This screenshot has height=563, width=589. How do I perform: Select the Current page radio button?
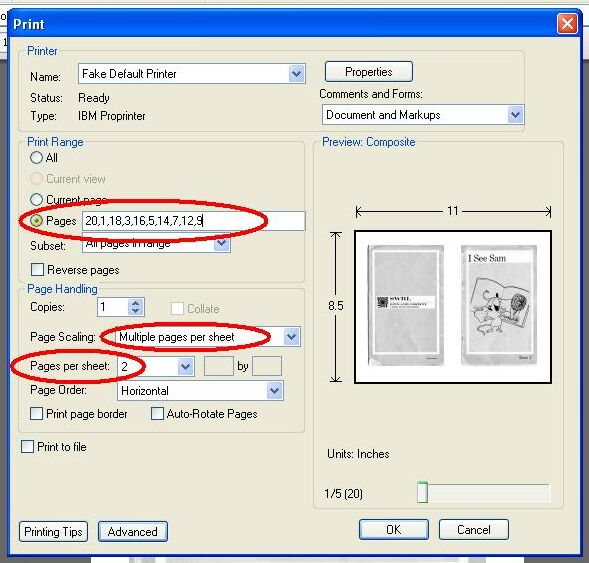click(36, 199)
